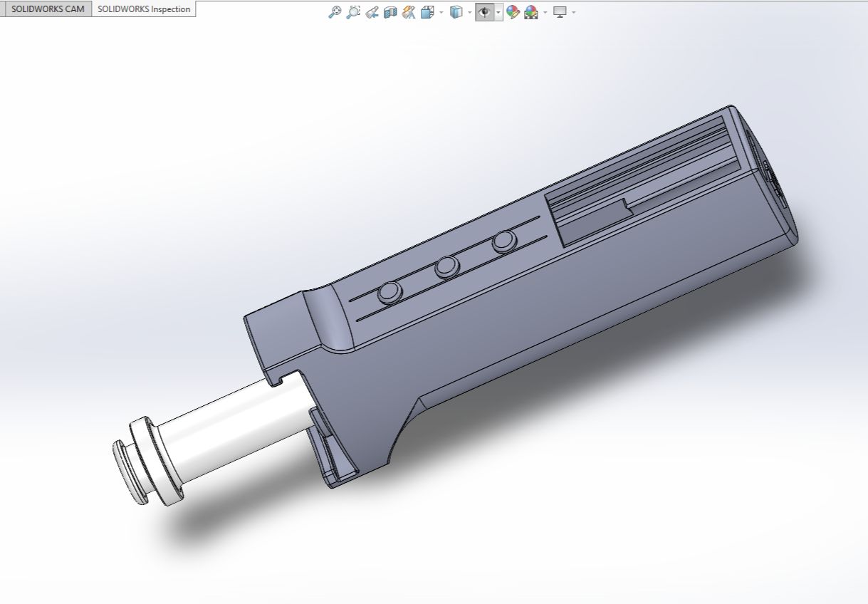
Task: Click the Previous View icon
Action: tap(371, 12)
